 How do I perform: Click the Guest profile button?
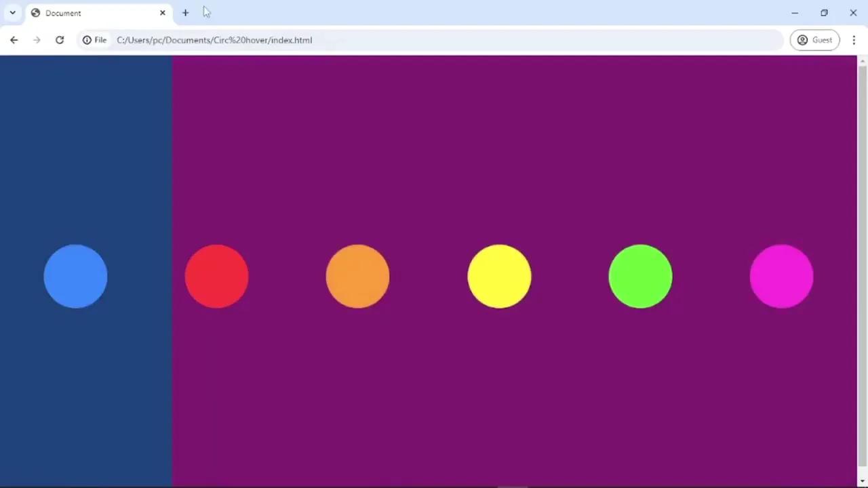[814, 40]
